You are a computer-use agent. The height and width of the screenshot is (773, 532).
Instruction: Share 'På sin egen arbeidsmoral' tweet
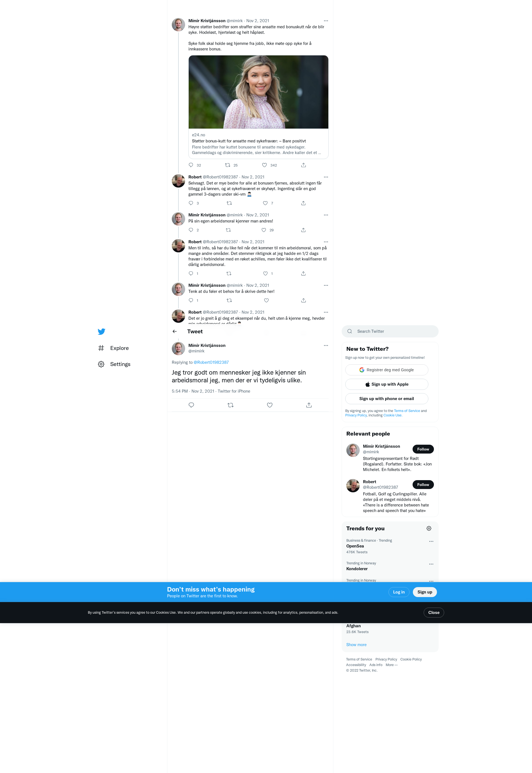point(303,230)
